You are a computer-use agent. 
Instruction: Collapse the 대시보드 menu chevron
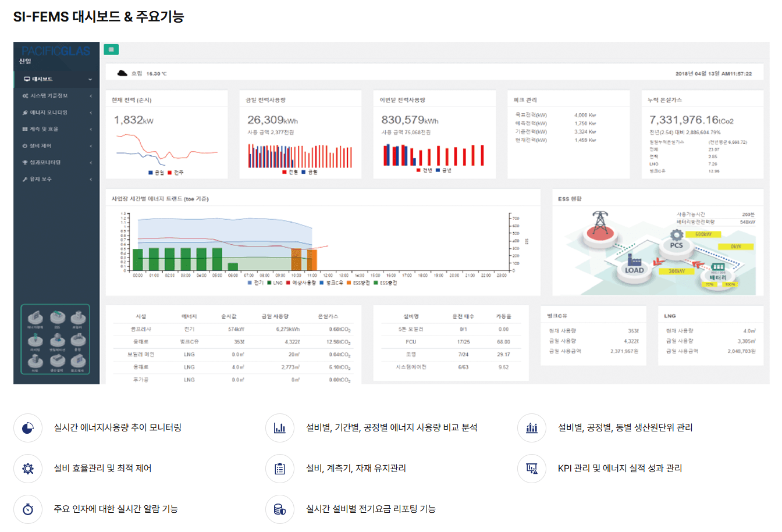(x=90, y=79)
